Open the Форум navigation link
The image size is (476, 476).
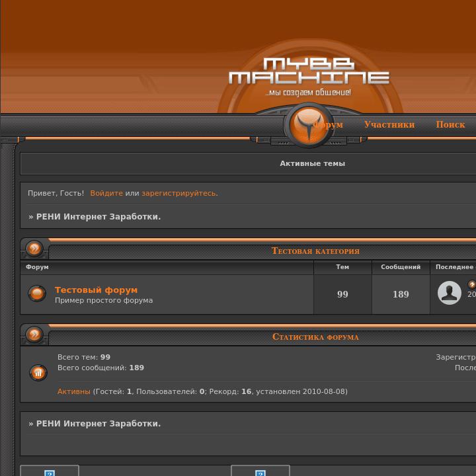click(328, 124)
